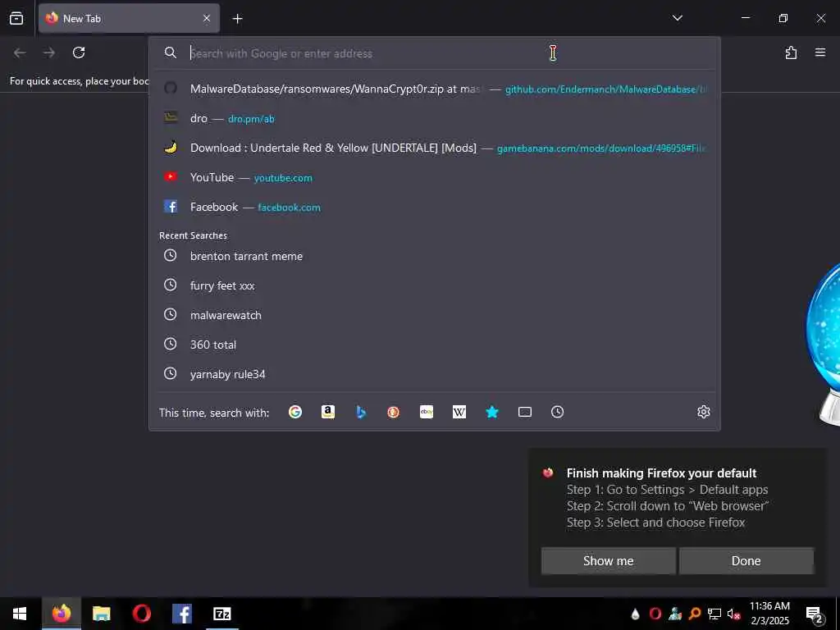840x630 pixels.
Task: Click the Opera tray icon
Action: coord(655,614)
